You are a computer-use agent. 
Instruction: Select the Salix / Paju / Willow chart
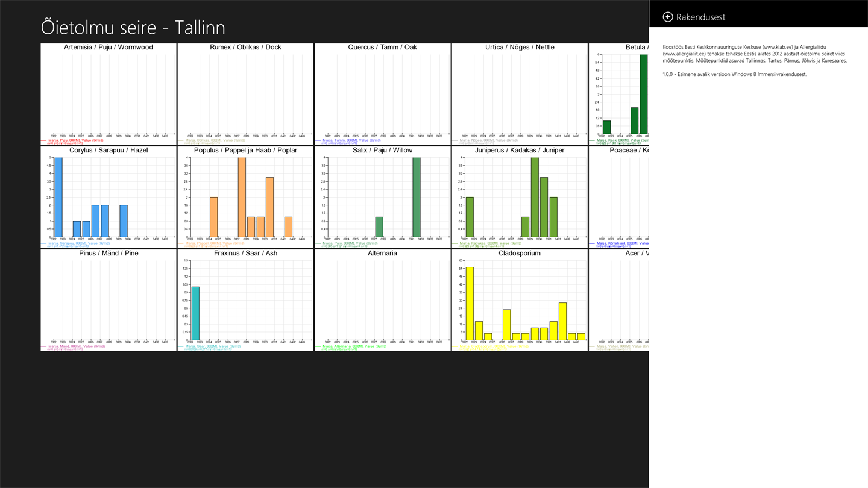click(382, 197)
